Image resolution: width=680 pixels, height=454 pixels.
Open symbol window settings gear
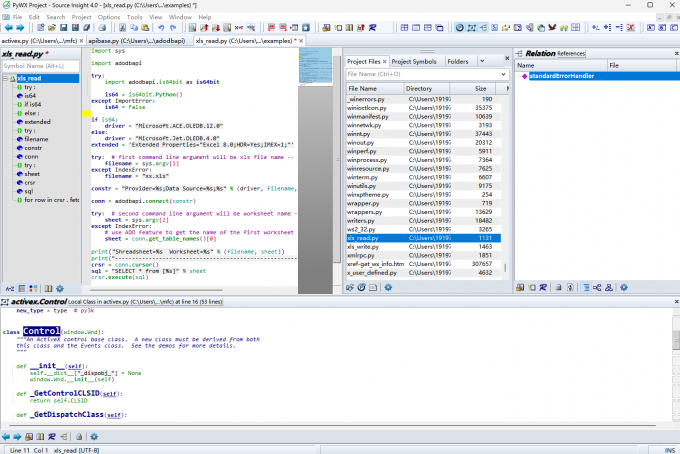click(x=60, y=288)
